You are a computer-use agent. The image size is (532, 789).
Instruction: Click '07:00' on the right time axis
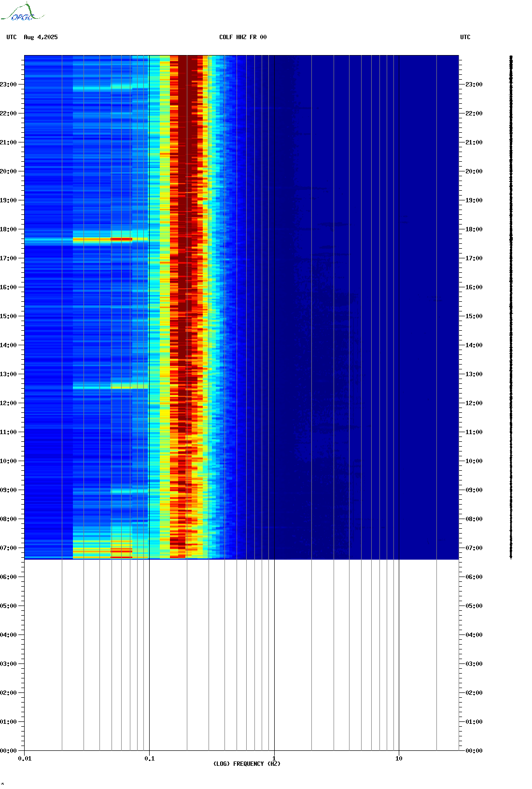point(474,548)
